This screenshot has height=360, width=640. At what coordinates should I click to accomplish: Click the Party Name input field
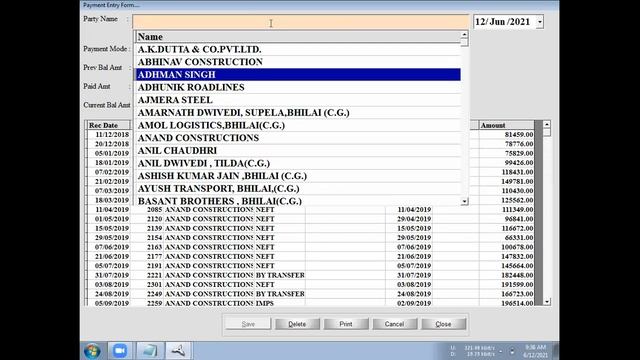(301, 22)
